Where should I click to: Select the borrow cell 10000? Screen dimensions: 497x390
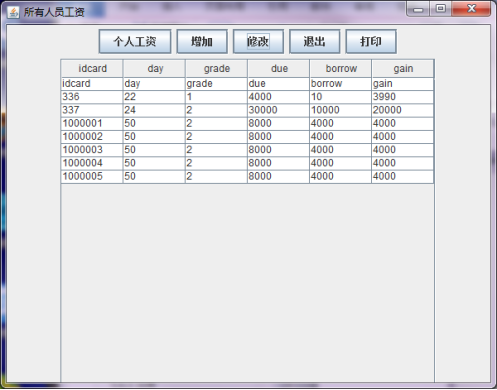click(x=341, y=110)
